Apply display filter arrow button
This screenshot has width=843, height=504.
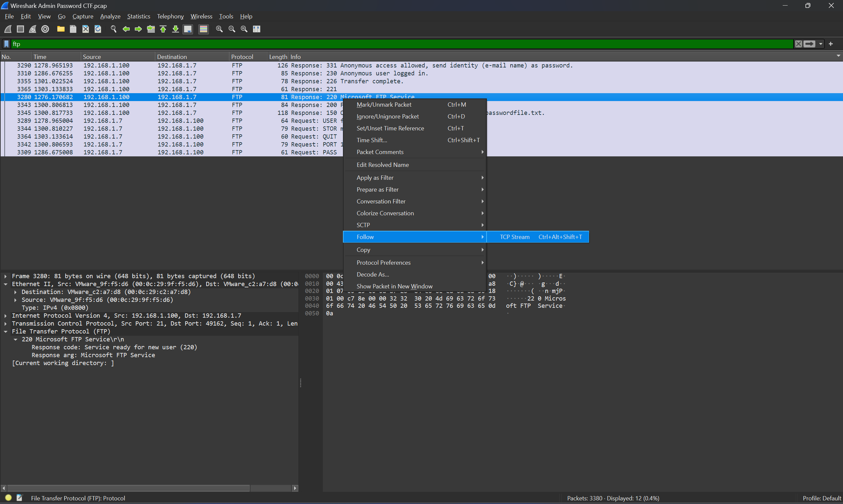(809, 44)
